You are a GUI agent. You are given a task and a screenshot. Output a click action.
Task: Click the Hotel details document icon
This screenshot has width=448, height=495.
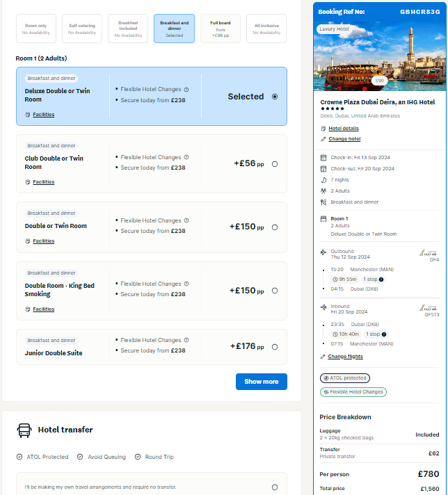[x=323, y=129]
